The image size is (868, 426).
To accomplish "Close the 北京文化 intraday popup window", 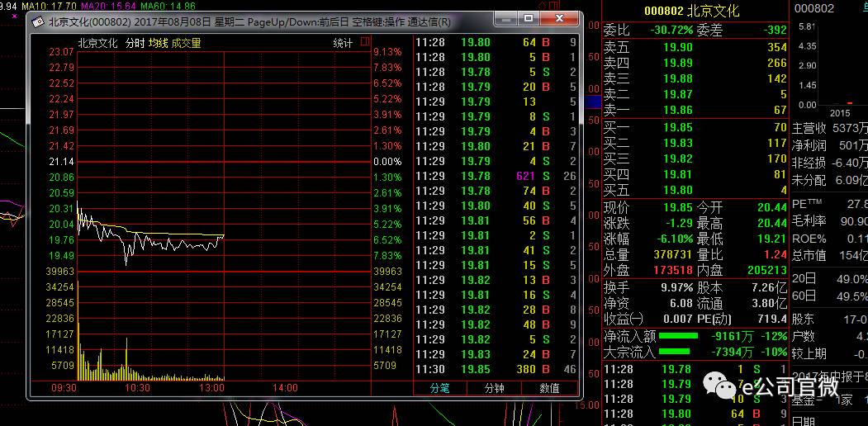I will click(x=561, y=18).
